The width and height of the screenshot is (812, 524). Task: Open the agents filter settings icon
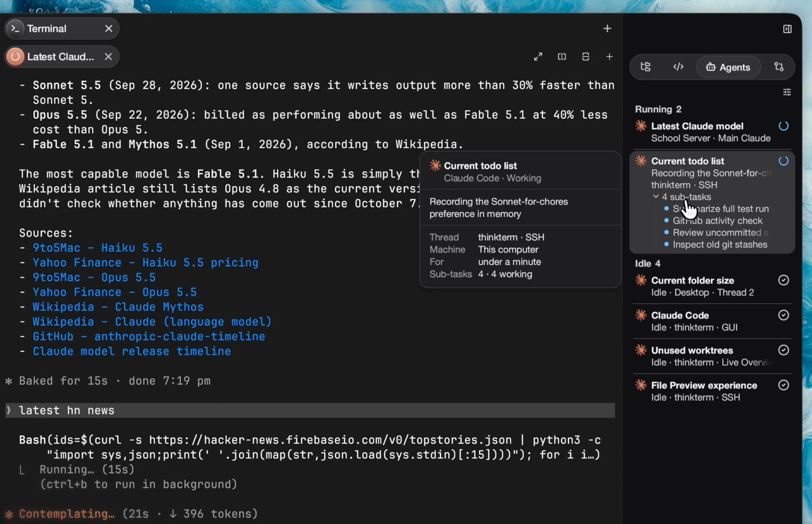click(x=787, y=92)
